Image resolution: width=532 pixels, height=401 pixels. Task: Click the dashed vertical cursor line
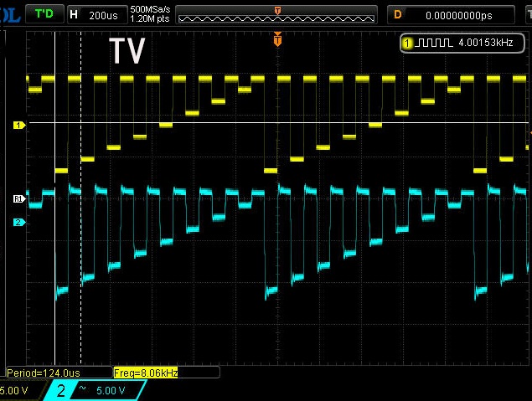coord(80,251)
